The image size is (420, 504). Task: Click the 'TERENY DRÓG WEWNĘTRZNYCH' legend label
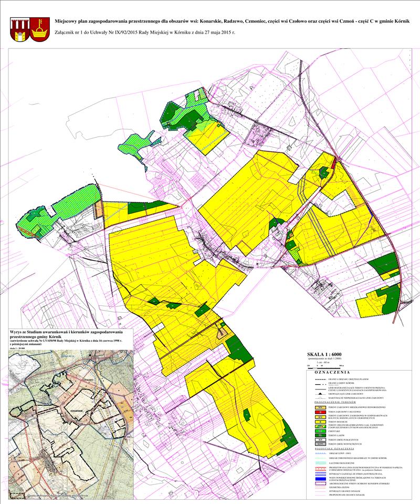click(x=345, y=444)
